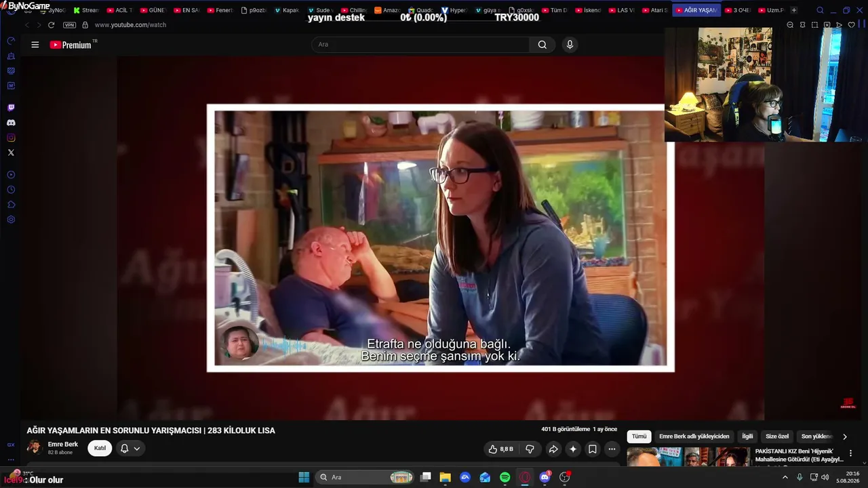Open the OBS icon on the taskbar
This screenshot has height=488, width=868.
click(x=564, y=477)
